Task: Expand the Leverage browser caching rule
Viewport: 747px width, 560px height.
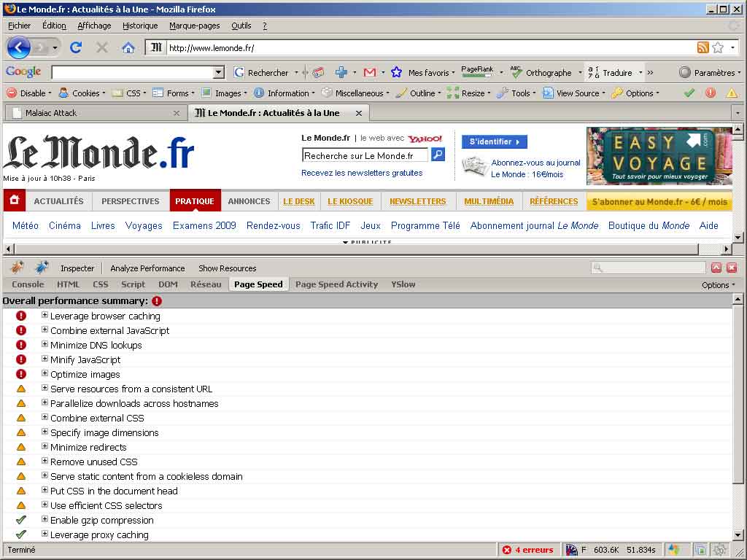Action: point(44,315)
